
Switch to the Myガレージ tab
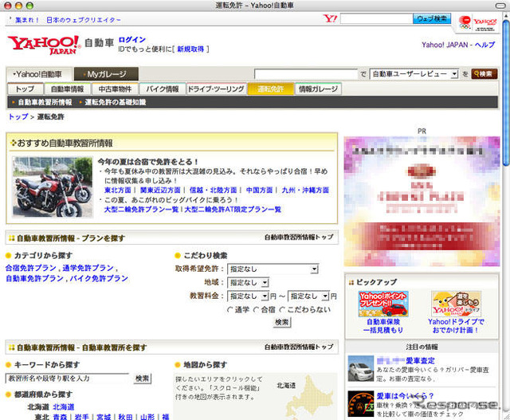pyautogui.click(x=106, y=74)
